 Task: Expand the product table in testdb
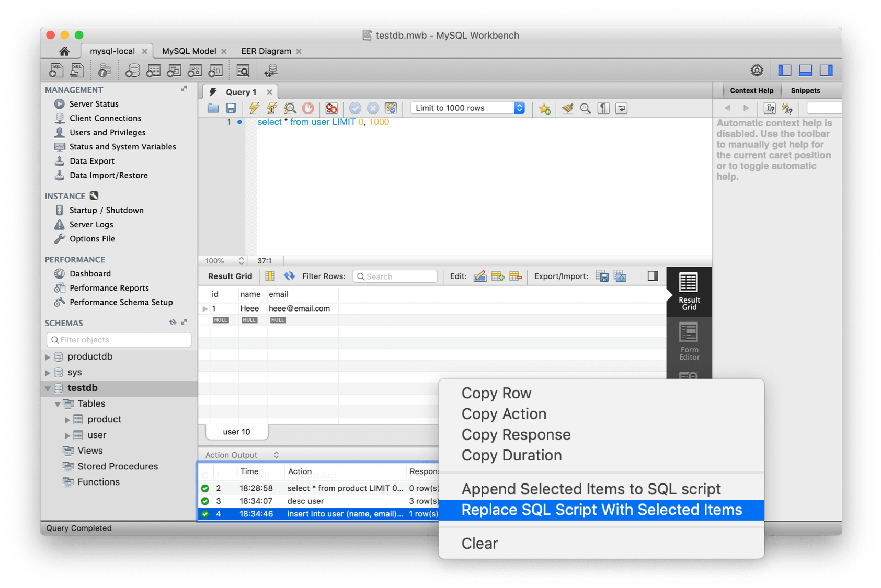[67, 419]
